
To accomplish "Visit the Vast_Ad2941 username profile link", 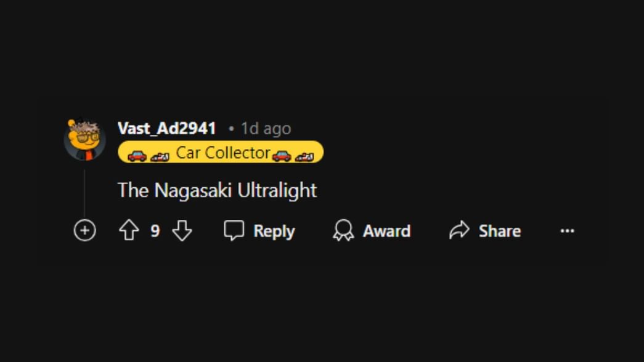I will [167, 129].
